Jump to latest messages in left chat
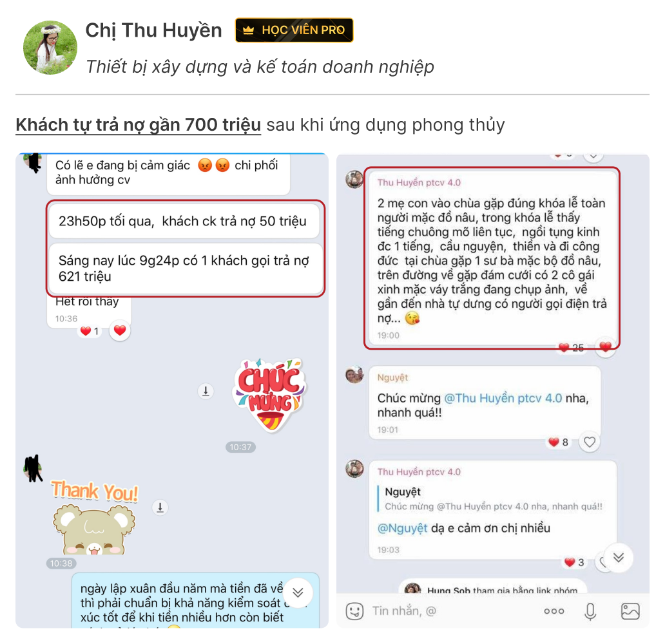Screen dimensions: 665x644 [x=298, y=592]
